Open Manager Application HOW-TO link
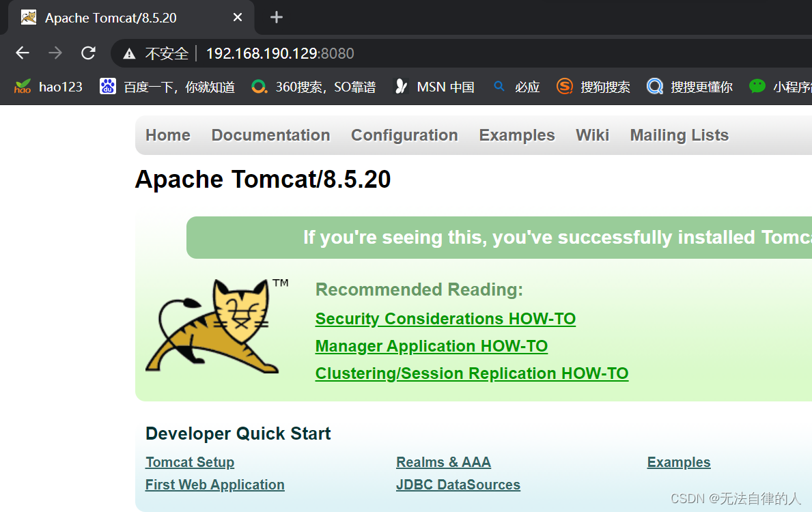Screen dimensions: 812x512 (432, 346)
